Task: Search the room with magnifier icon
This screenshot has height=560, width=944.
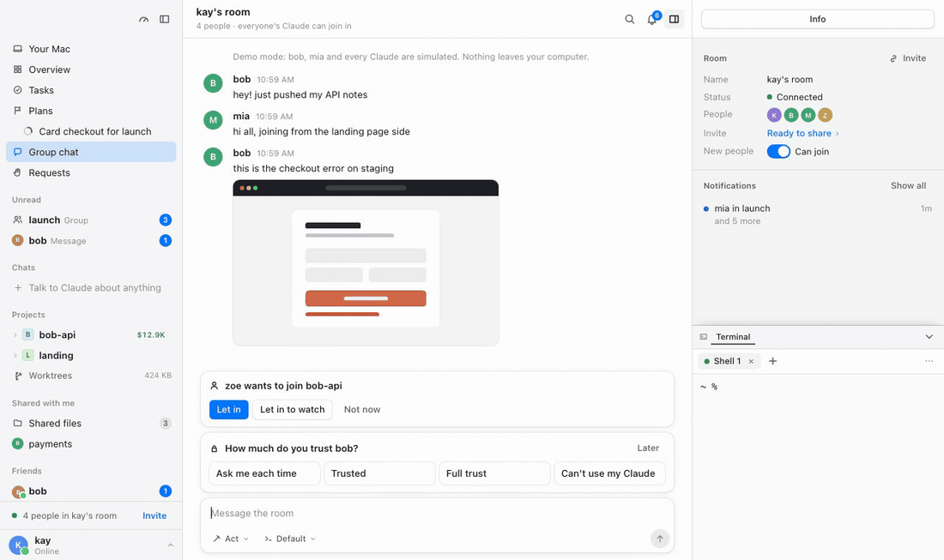Action: [629, 19]
